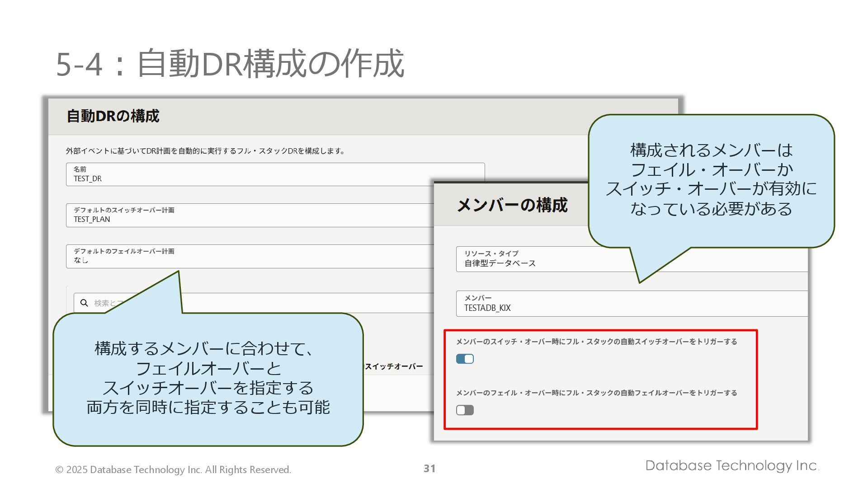The width and height of the screenshot is (868, 488).
Task: Enable the auto failover trigger toggle
Action: coord(465,410)
